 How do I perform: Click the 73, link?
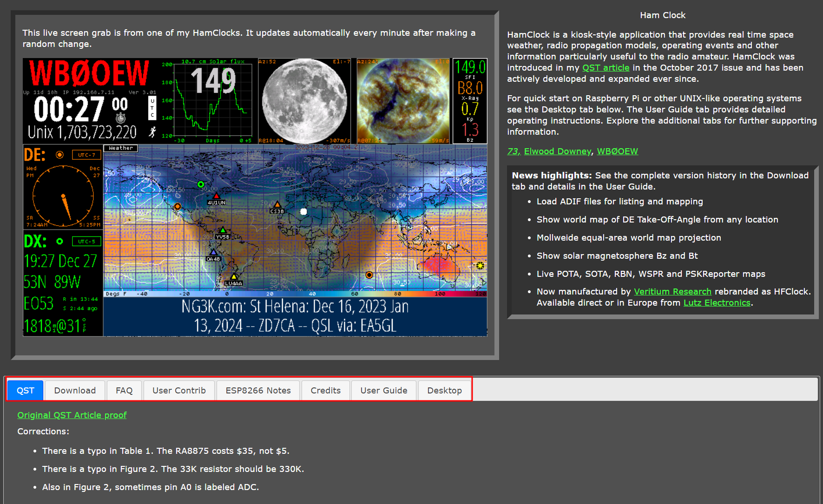514,151
